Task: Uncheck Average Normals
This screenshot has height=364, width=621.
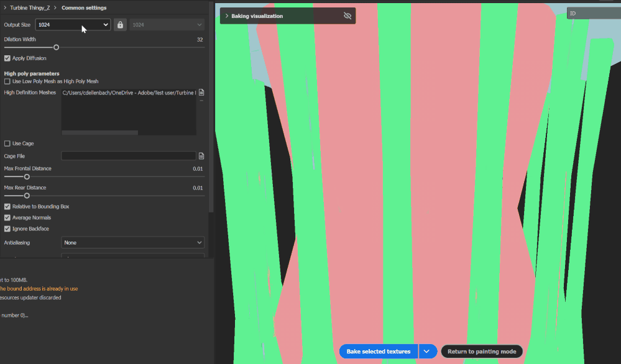Action: tap(7, 217)
